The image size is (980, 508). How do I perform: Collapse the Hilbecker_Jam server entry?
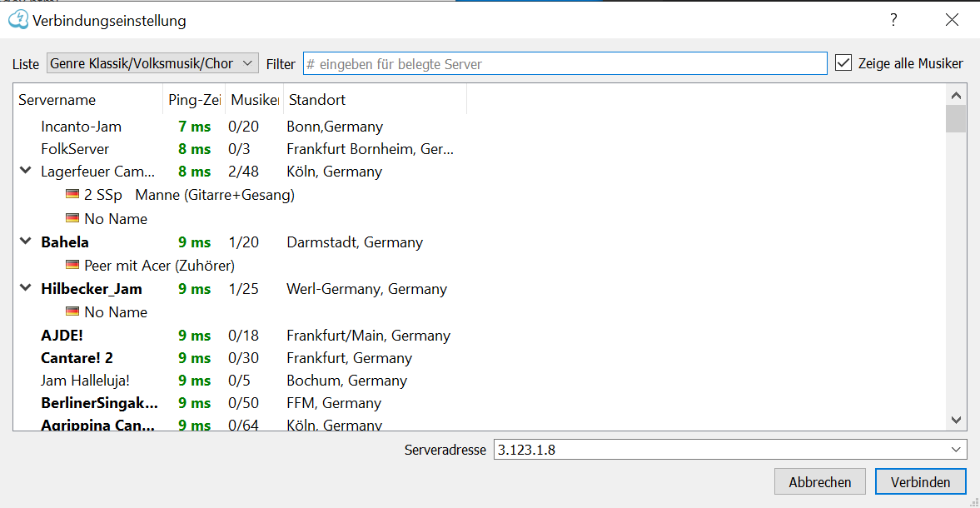(24, 289)
